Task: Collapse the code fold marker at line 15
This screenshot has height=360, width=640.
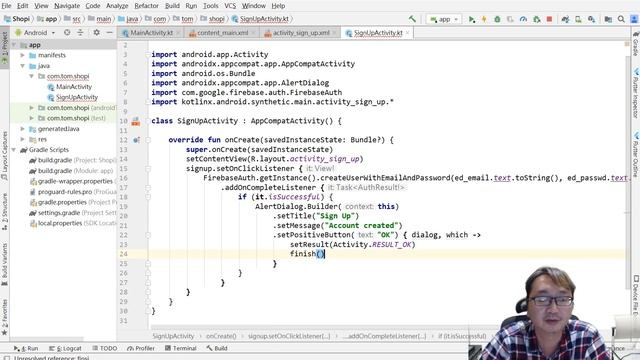Action: click(x=148, y=169)
